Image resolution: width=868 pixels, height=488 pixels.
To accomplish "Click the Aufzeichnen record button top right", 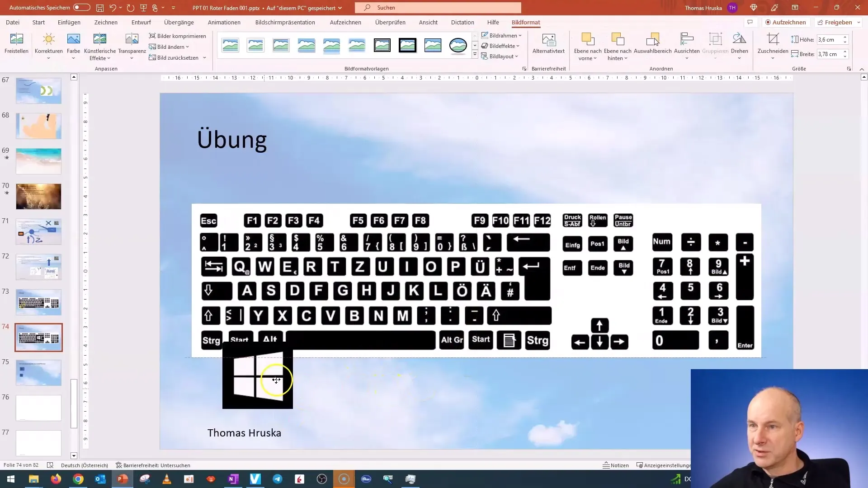I will click(x=785, y=22).
